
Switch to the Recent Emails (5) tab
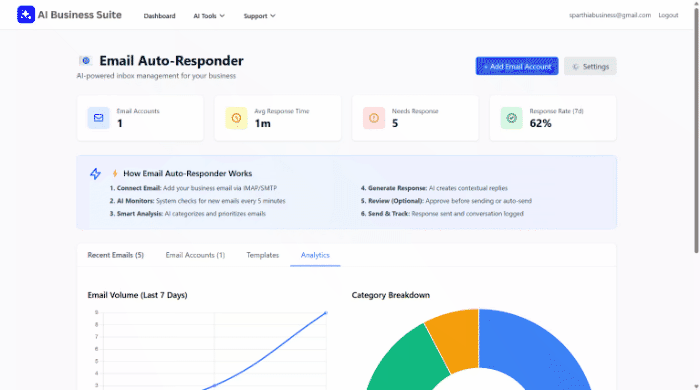pos(116,255)
